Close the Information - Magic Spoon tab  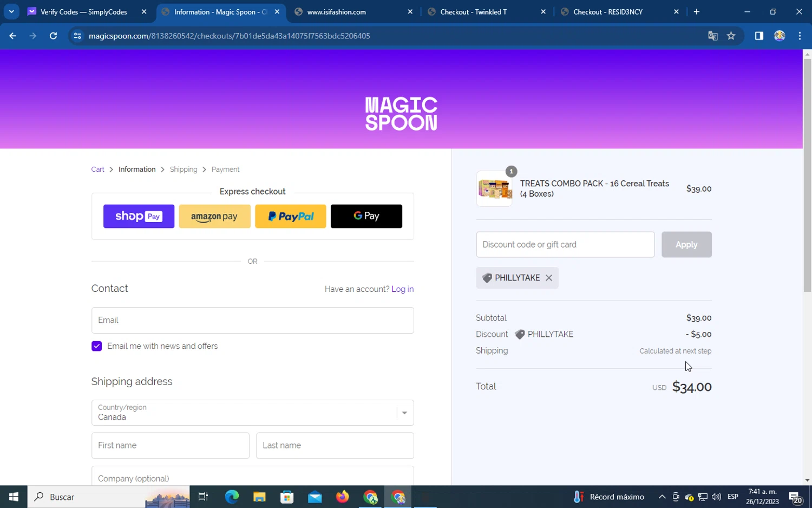coord(277,11)
